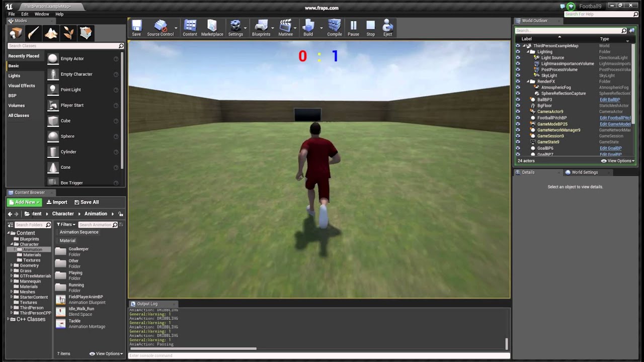644x362 pixels.
Task: Open the Content toolbar button
Action: pyautogui.click(x=190, y=28)
